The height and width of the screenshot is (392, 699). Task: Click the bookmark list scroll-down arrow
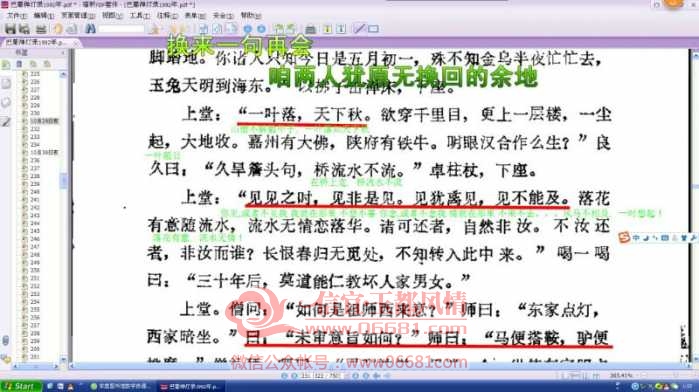[63, 359]
